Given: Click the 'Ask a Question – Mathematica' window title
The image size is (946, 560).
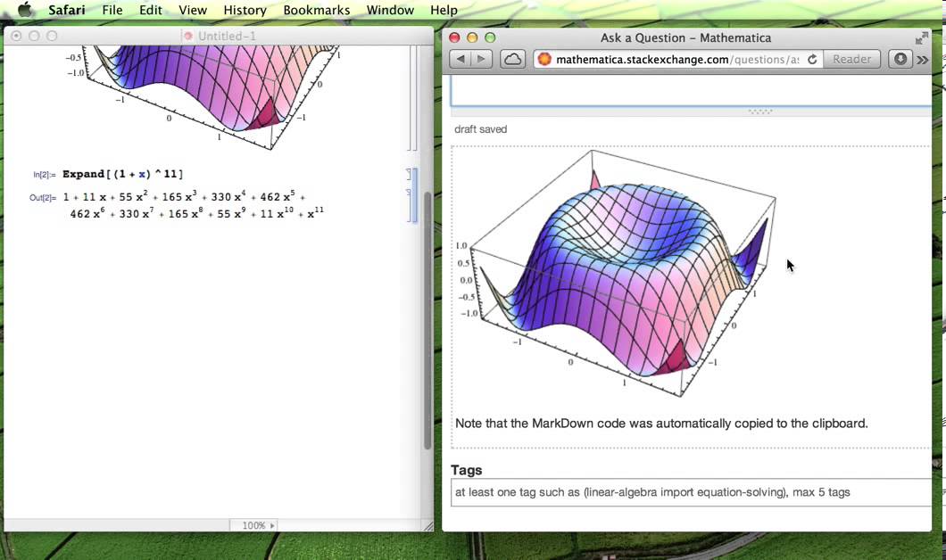Looking at the screenshot, I should pos(685,38).
